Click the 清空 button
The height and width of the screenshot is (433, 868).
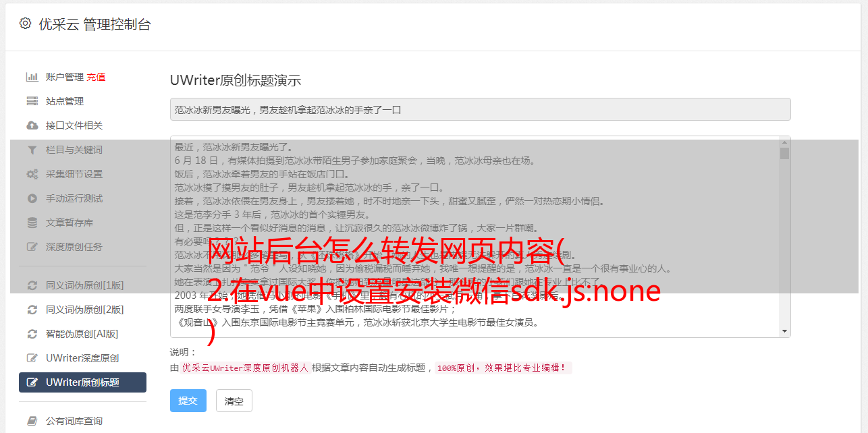[234, 401]
